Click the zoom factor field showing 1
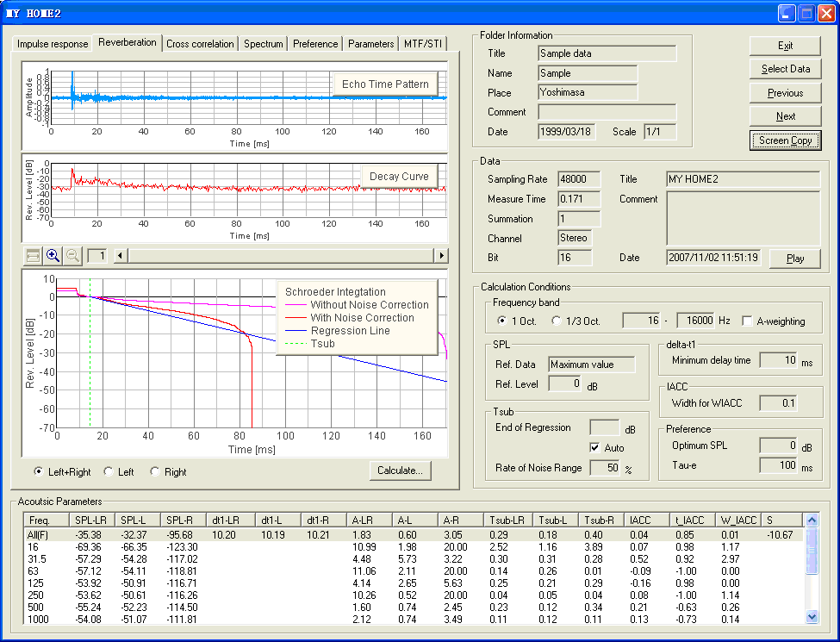 [97, 256]
